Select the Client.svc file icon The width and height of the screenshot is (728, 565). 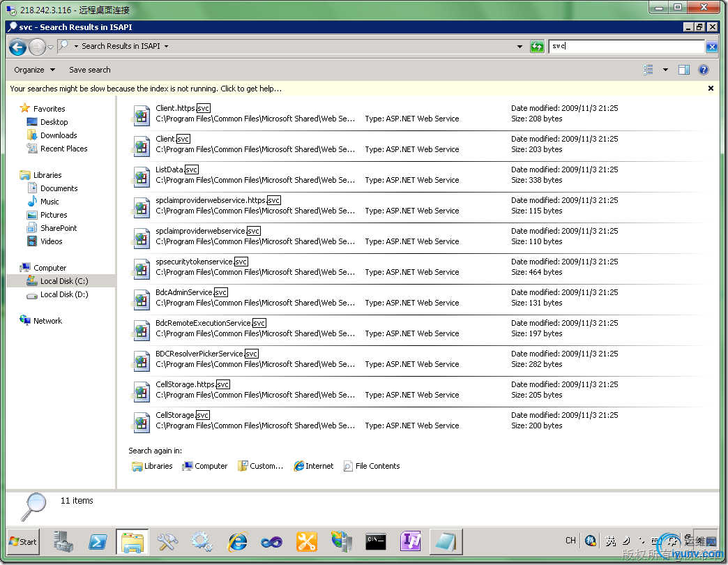coord(141,146)
